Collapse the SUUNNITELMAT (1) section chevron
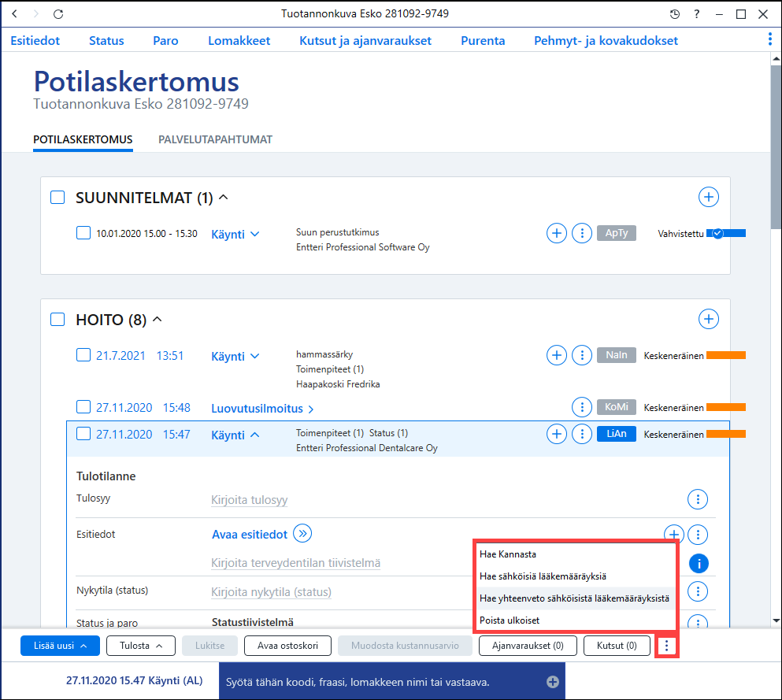The width and height of the screenshot is (782, 700). [224, 198]
